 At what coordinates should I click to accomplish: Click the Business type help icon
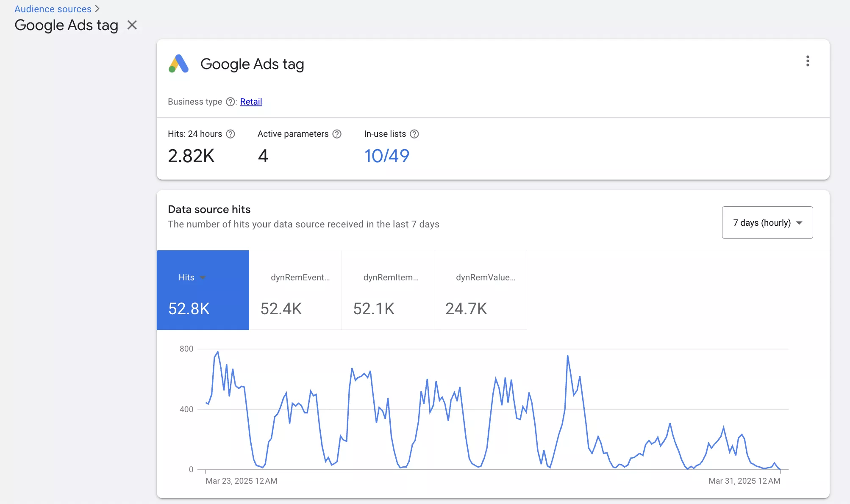click(230, 102)
